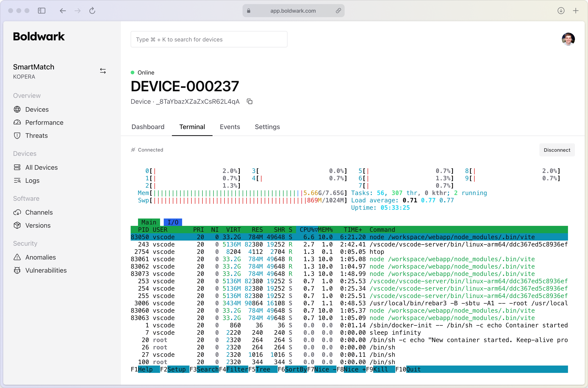Viewport: 588px width, 388px height.
Task: Click the Boldwark logo
Action: pos(39,37)
